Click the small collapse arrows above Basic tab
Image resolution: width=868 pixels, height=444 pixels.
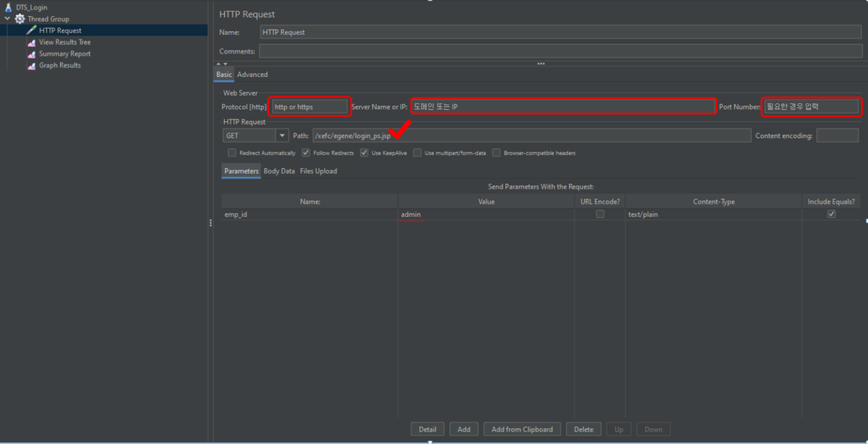coord(221,64)
